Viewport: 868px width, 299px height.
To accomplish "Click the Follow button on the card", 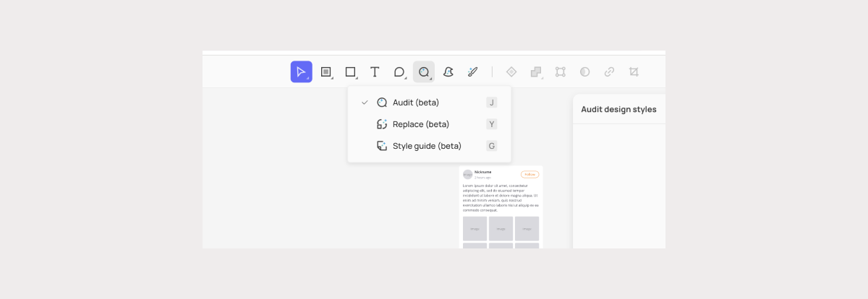I will [x=529, y=174].
